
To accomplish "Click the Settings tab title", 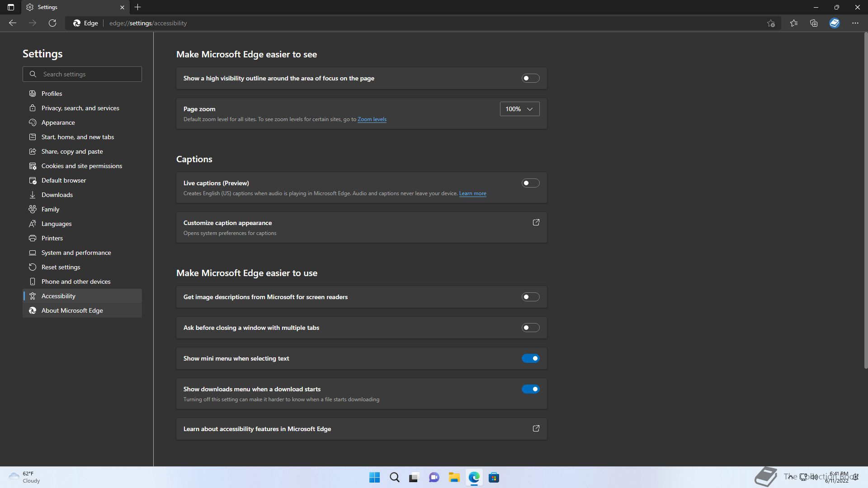I will pos(47,7).
